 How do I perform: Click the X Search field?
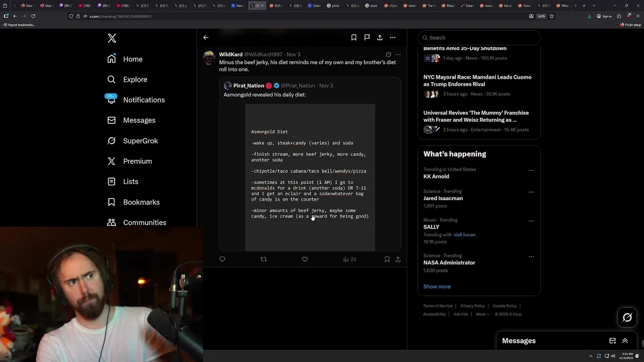click(479, 38)
